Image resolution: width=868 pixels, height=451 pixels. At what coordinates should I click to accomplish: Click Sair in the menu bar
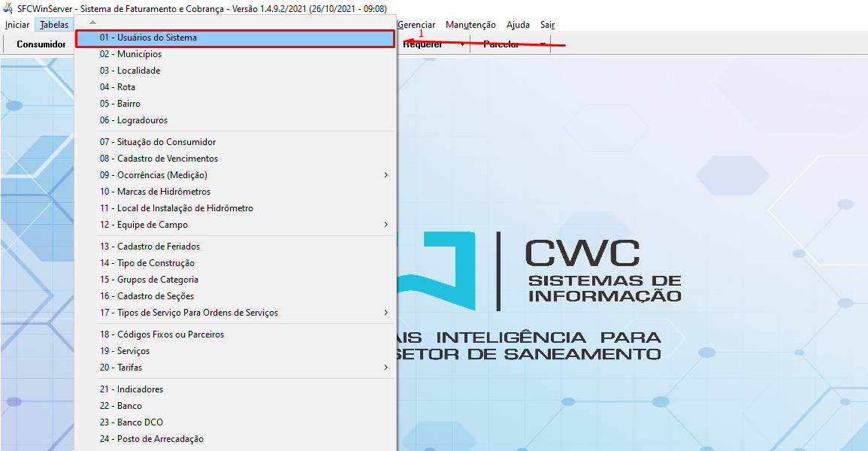click(x=547, y=24)
